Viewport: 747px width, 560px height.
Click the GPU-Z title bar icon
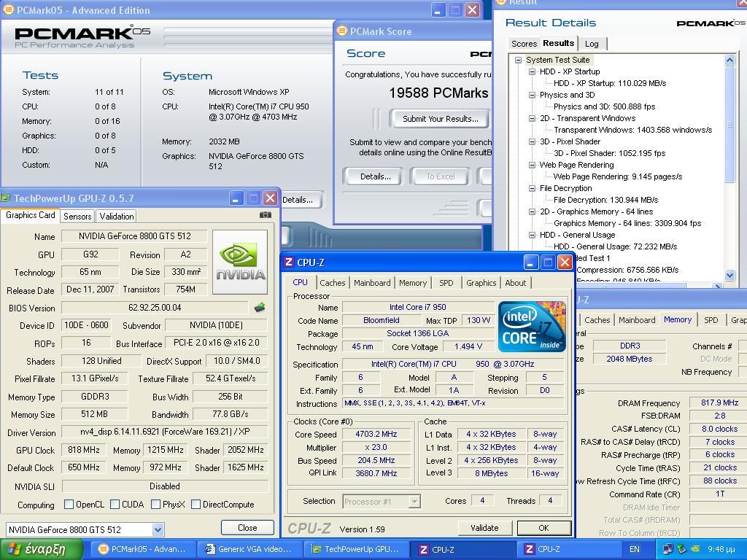pos(6,198)
